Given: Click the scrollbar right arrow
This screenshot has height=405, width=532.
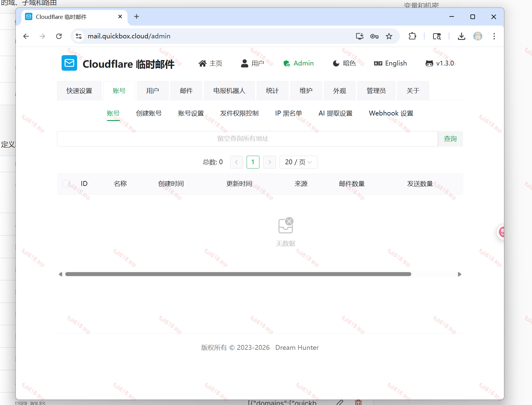Looking at the screenshot, I should pyautogui.click(x=459, y=274).
